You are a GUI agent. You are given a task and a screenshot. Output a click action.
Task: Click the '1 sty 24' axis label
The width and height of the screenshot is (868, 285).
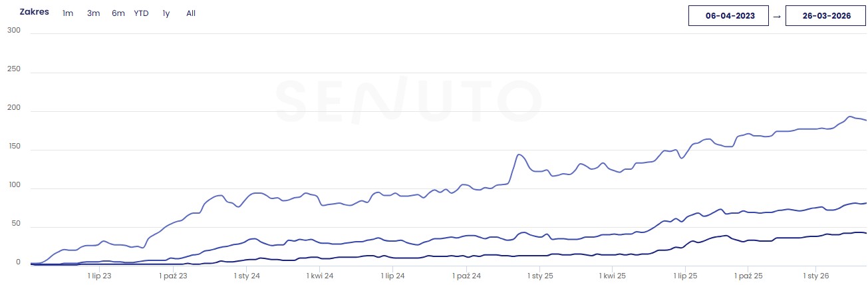click(x=247, y=274)
